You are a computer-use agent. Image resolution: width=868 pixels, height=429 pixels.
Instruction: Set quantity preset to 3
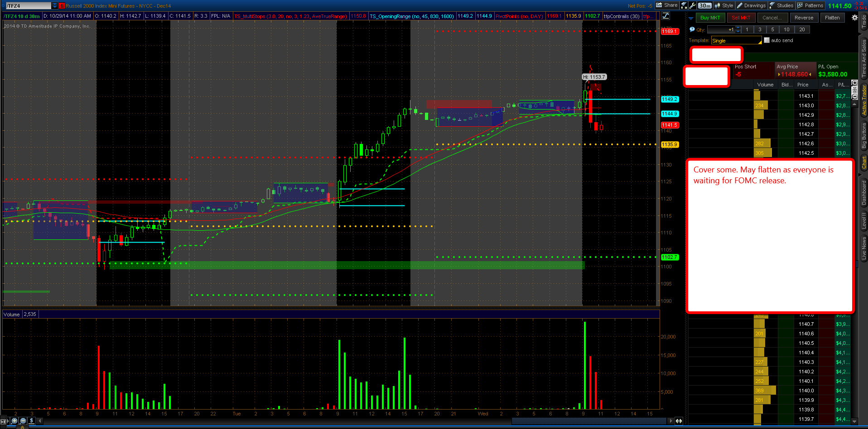tap(760, 29)
